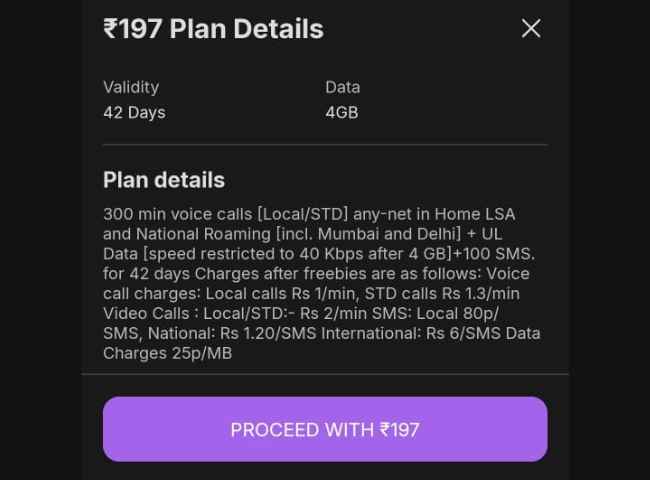The image size is (650, 480).
Task: Click the divider above the Proceed button
Action: click(325, 374)
